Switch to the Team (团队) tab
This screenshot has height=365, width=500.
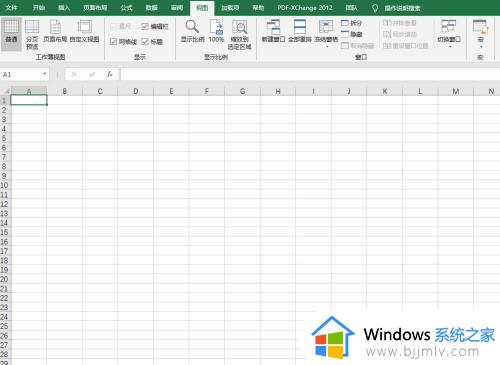(x=351, y=8)
